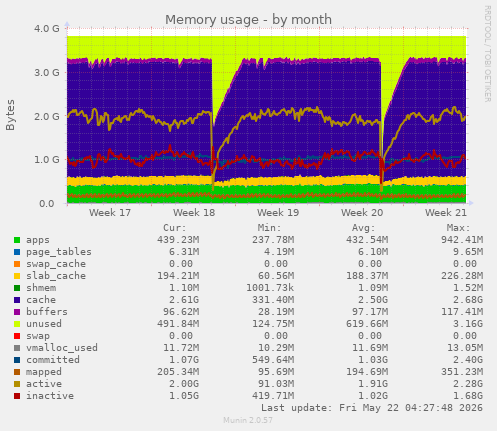Click the 'Week 17' axis label
Viewport: 497px width, 431px height.
pyautogui.click(x=110, y=213)
